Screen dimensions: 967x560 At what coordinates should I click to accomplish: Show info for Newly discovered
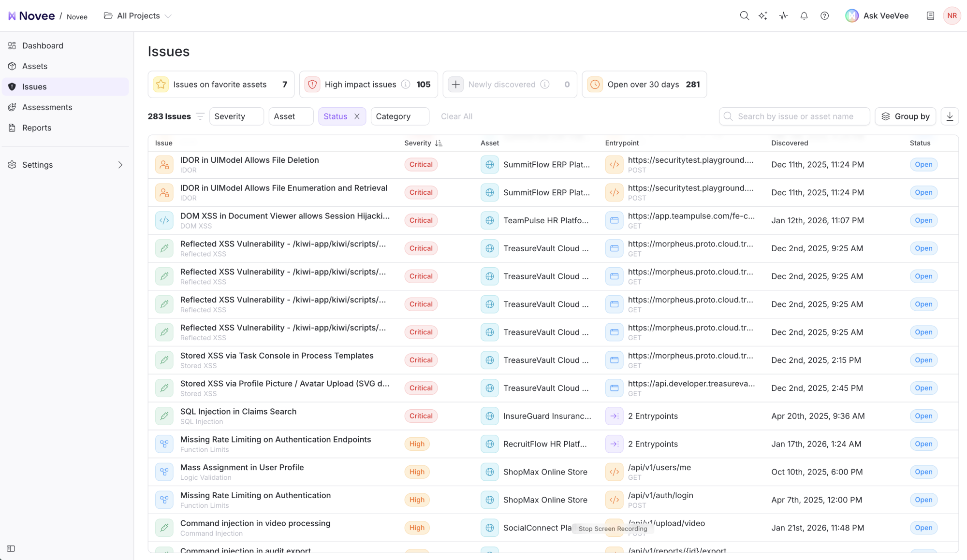coord(545,85)
